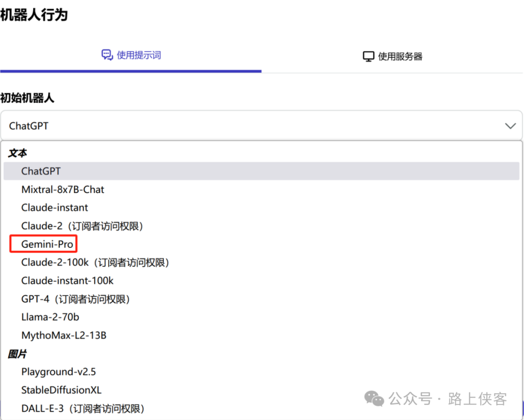Click the 文本 group heading

[17, 153]
